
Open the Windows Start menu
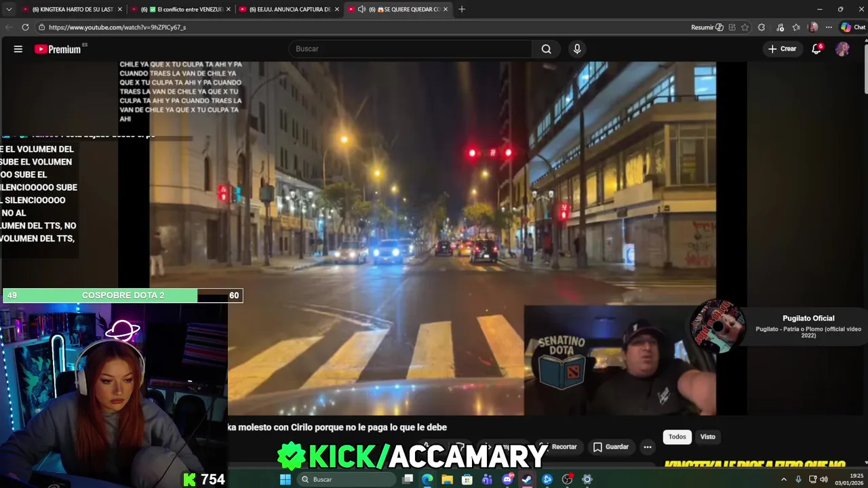click(x=285, y=479)
